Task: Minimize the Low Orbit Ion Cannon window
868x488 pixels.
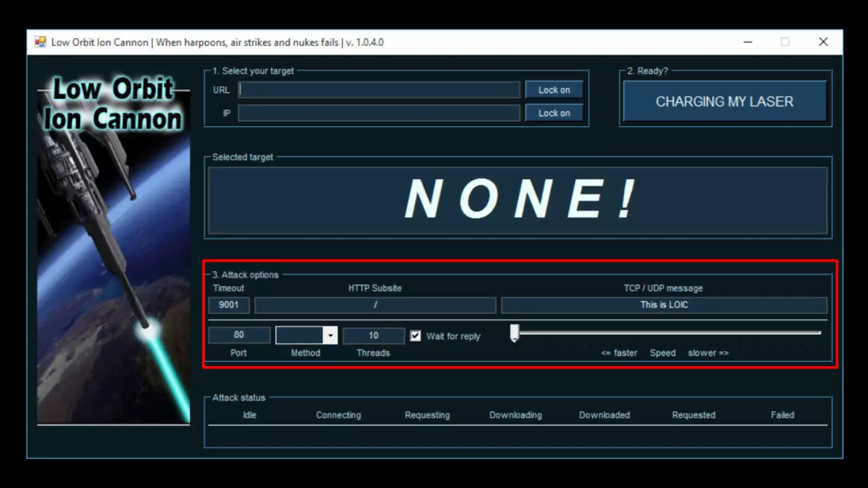Action: (x=747, y=42)
